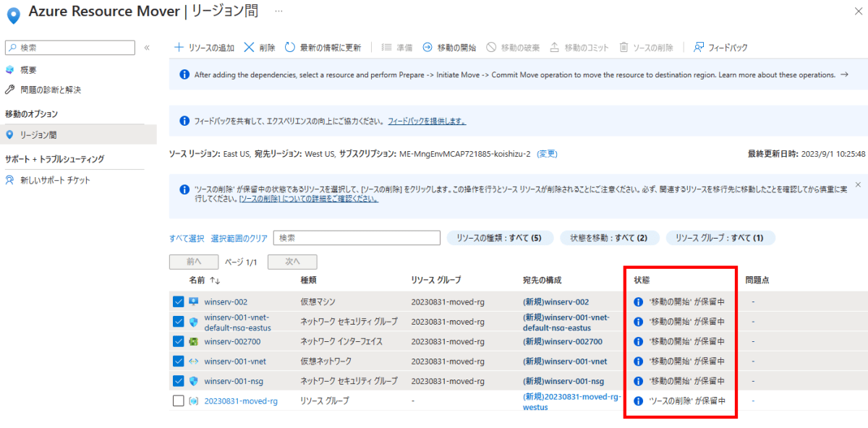Open the ellipsis menu beside the page title
The height and width of the screenshot is (428, 868).
pos(278,12)
